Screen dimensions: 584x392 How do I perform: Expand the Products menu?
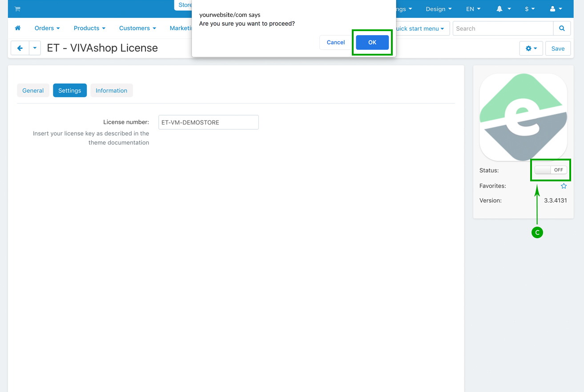point(89,28)
